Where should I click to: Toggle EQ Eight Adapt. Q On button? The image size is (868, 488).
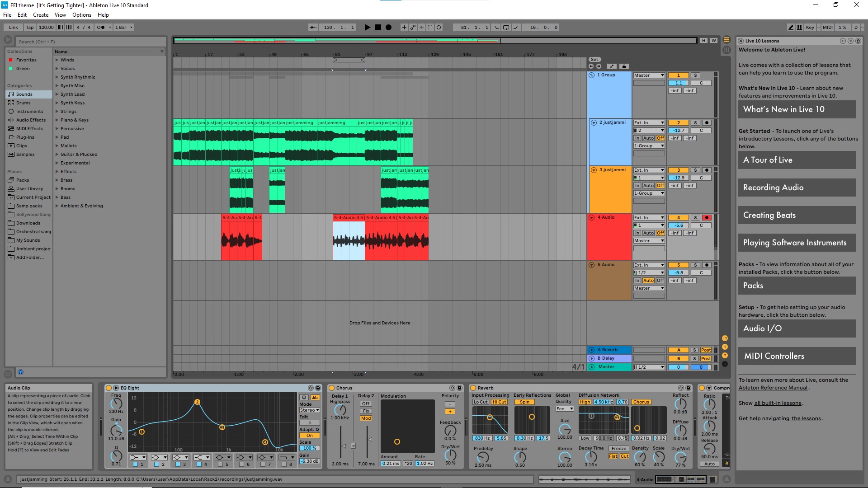[x=309, y=436]
